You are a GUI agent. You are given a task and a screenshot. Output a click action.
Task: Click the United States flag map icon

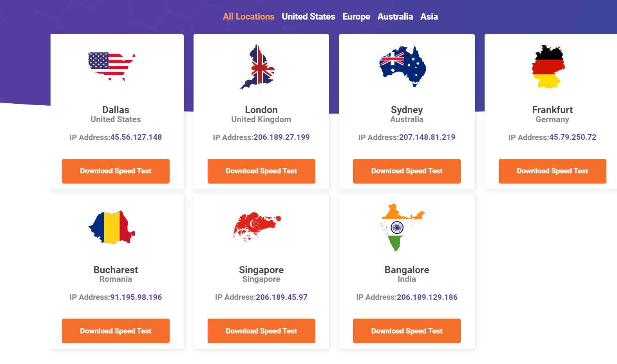tap(112, 67)
